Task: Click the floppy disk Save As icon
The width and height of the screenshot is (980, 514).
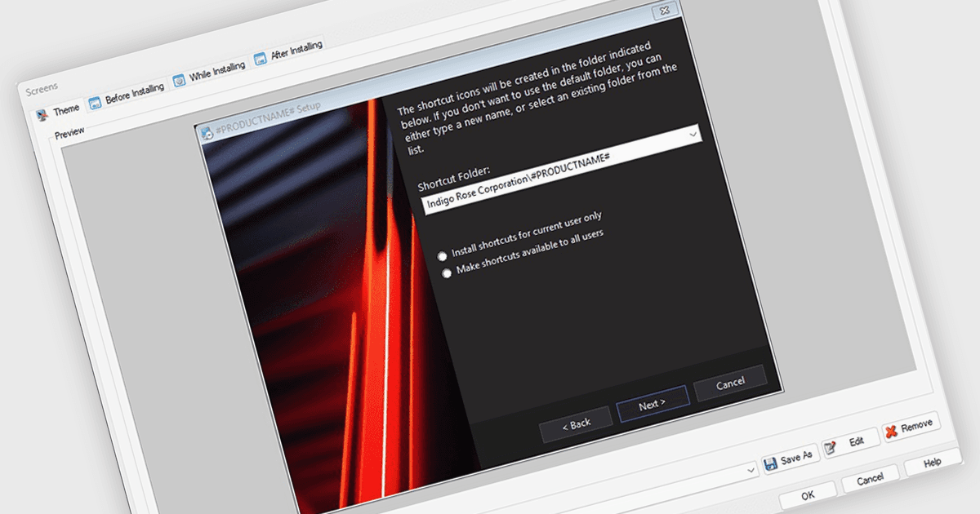Action: coord(769,464)
